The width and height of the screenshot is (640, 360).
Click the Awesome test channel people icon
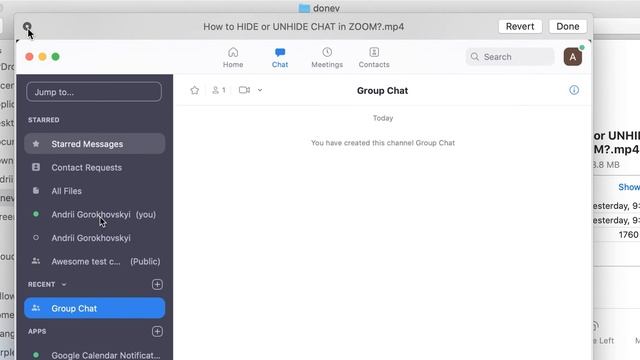coord(36,261)
